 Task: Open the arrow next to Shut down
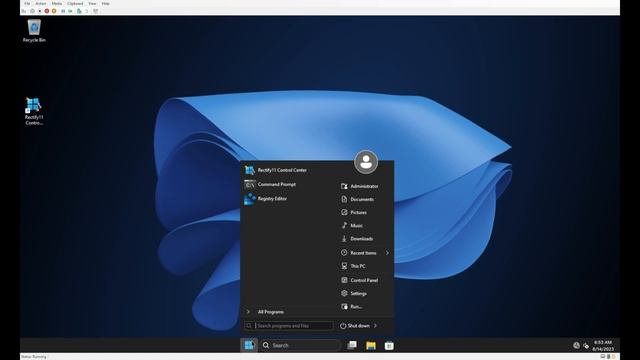point(375,326)
